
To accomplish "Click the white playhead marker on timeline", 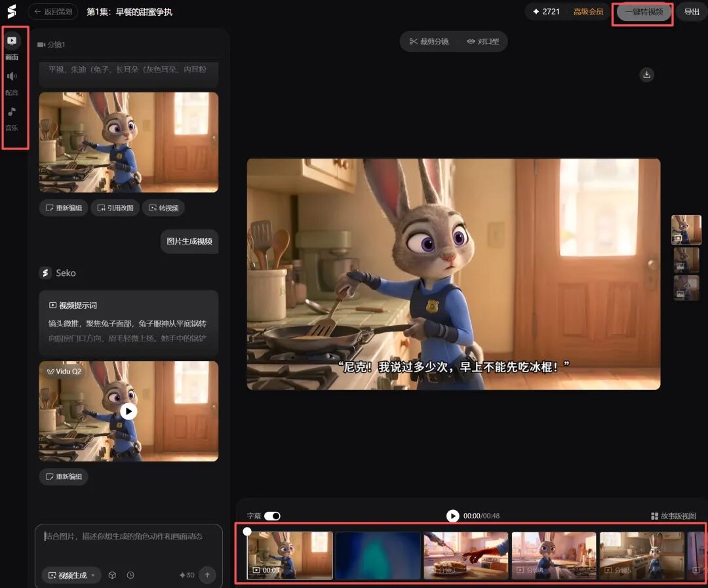I will (247, 531).
